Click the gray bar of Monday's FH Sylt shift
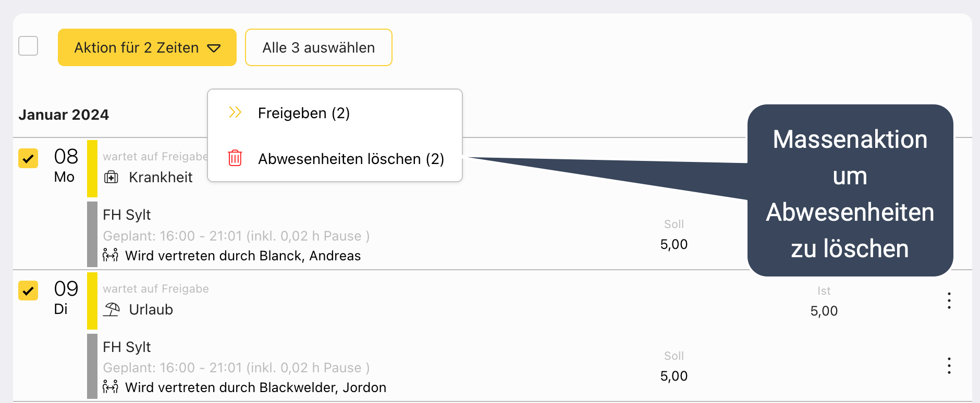This screenshot has width=980, height=403. click(x=92, y=234)
